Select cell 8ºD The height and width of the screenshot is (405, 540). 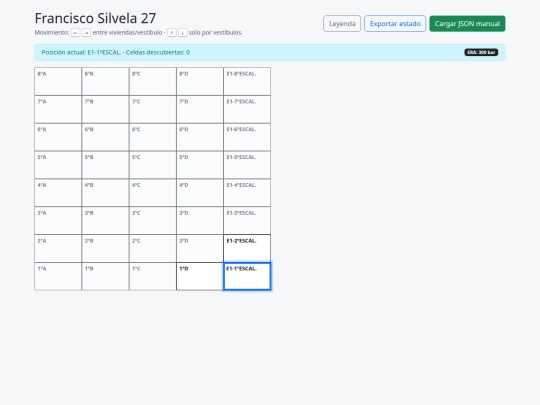point(200,81)
